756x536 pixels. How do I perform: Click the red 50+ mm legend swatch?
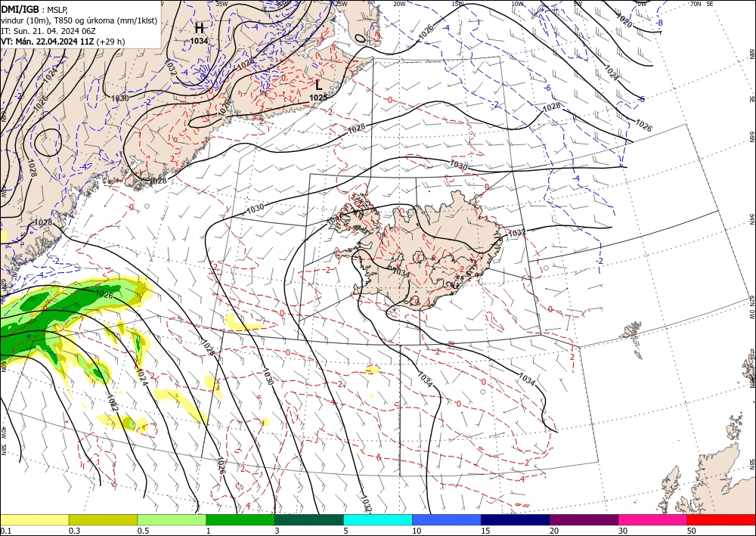point(721,519)
